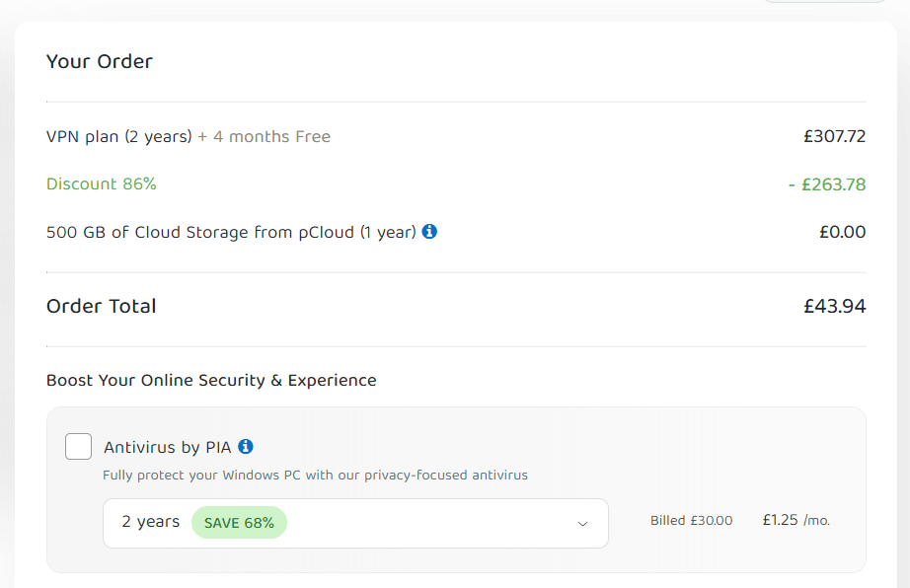Click the chevron arrow in the duration selector

point(582,524)
